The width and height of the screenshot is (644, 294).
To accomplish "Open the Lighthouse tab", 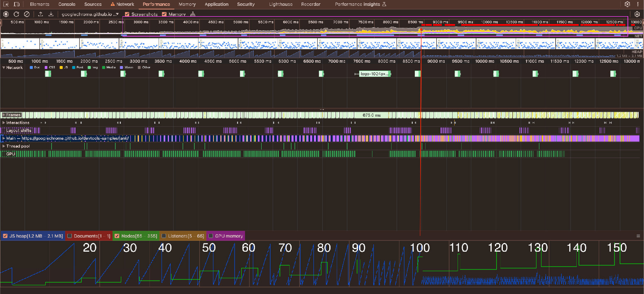I will pos(280,4).
